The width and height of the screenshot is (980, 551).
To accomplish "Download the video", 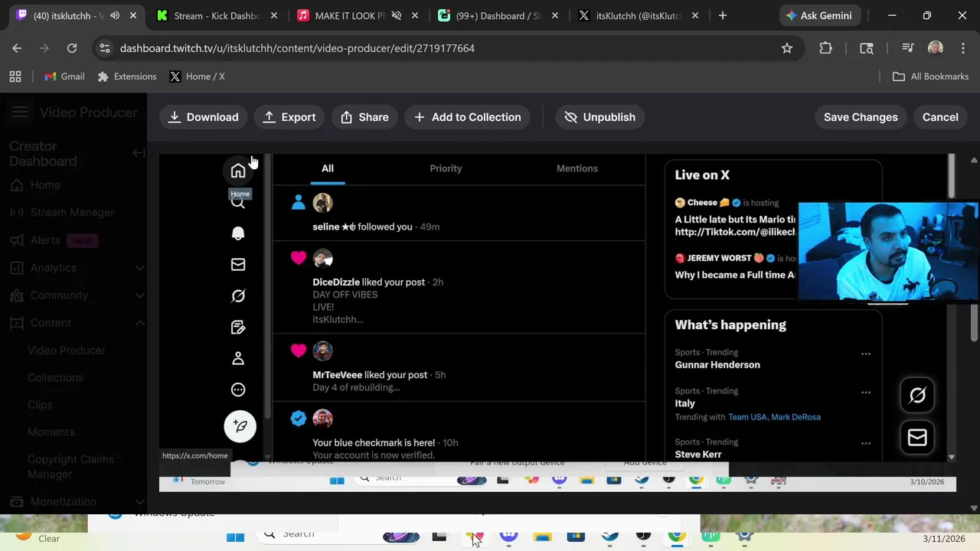I will click(203, 117).
